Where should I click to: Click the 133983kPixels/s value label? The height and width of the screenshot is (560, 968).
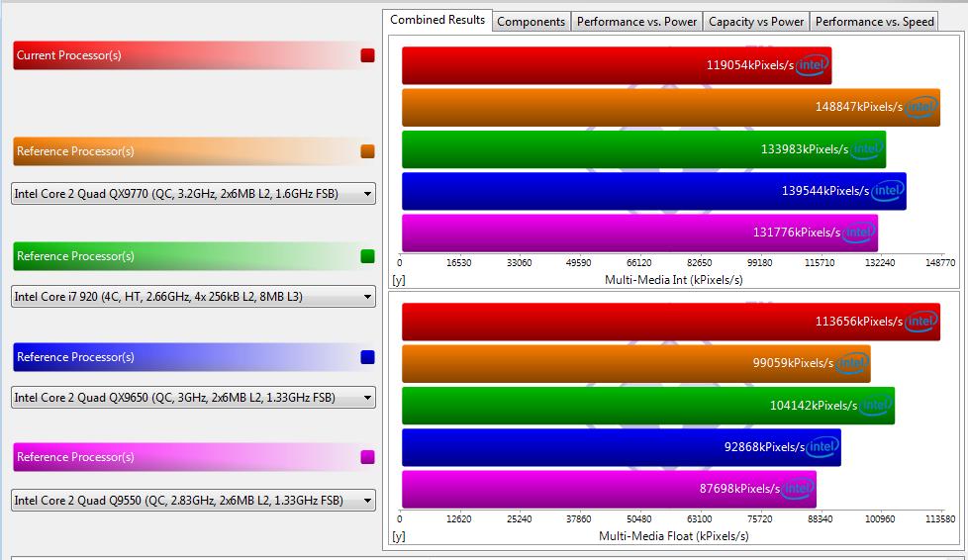tap(805, 148)
